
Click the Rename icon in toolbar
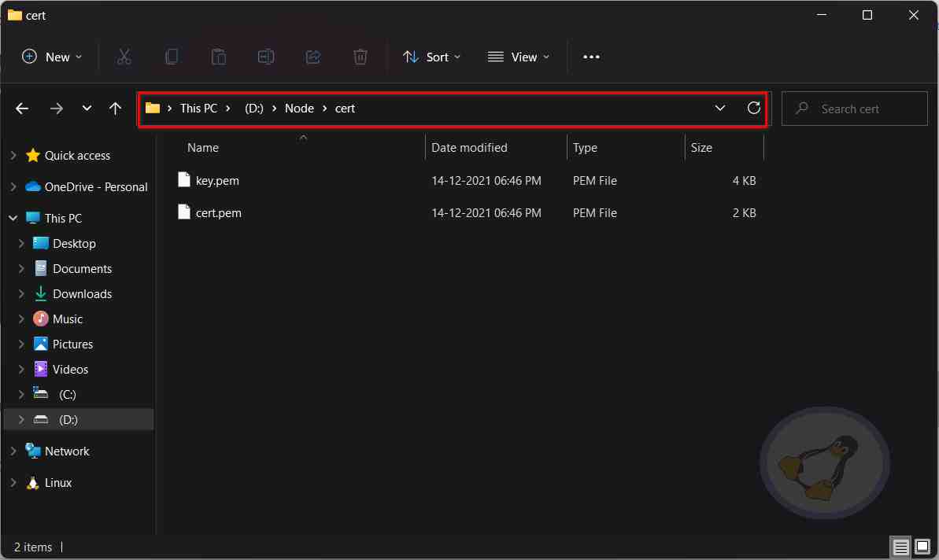(266, 57)
